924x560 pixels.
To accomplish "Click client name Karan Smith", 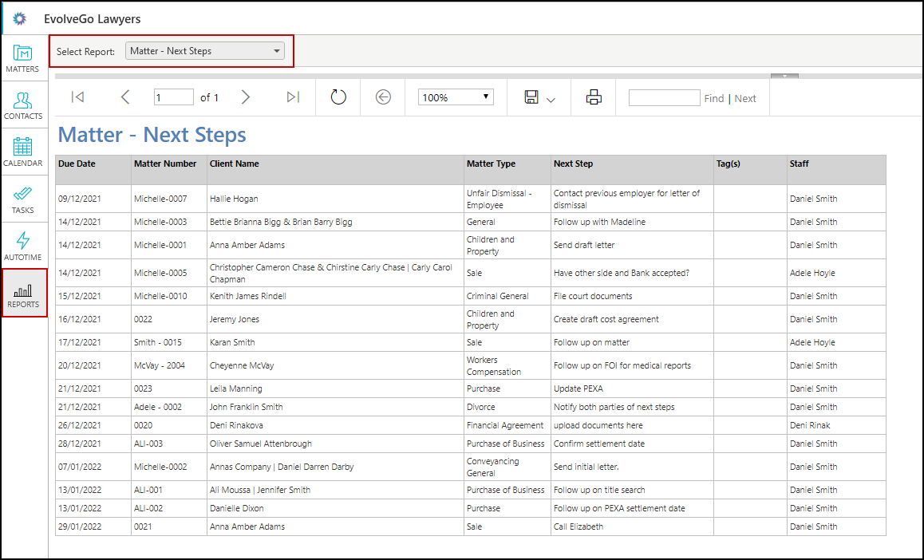I will click(x=232, y=342).
